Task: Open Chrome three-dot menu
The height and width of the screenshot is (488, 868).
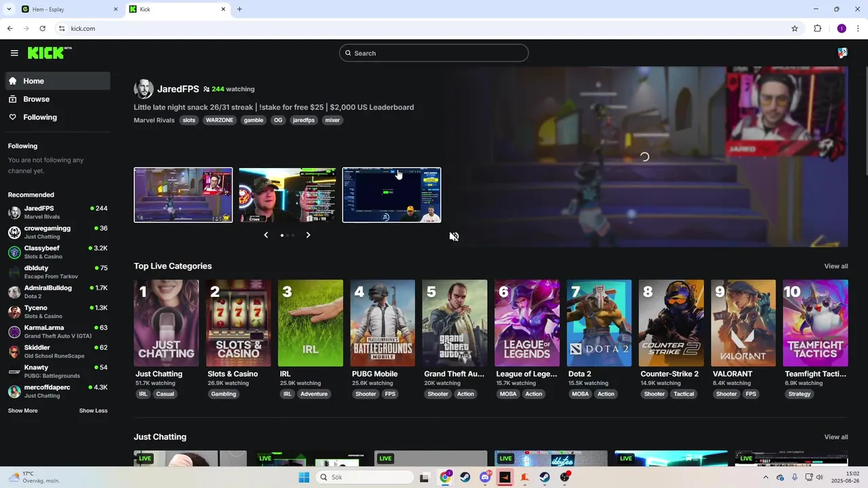Action: click(859, 28)
